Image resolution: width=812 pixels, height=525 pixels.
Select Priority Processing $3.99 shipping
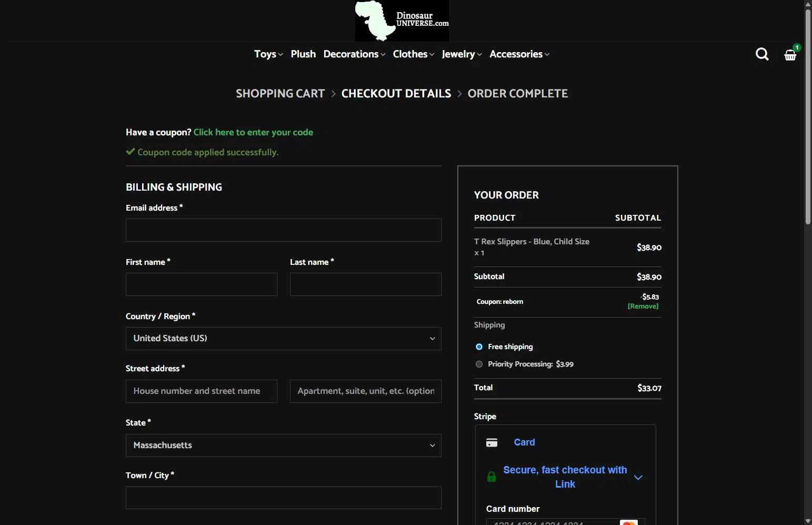tap(479, 364)
